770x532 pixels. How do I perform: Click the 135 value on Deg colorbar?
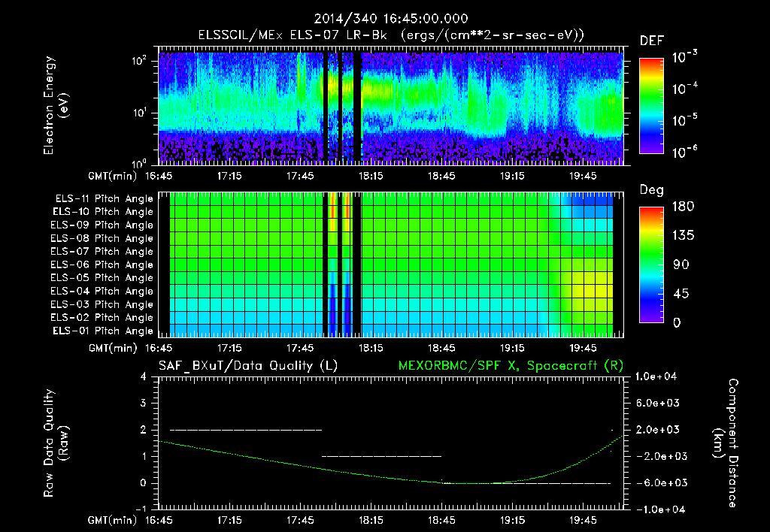tap(683, 236)
